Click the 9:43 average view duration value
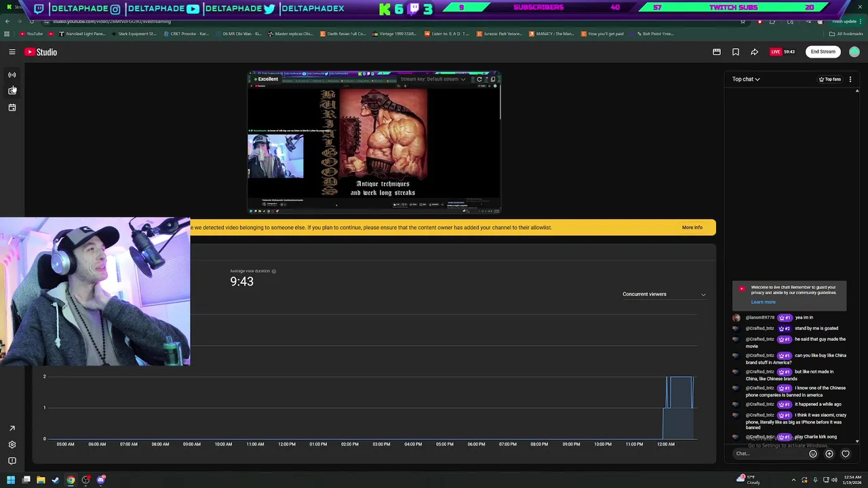Viewport: 868px width, 488px height. [241, 282]
